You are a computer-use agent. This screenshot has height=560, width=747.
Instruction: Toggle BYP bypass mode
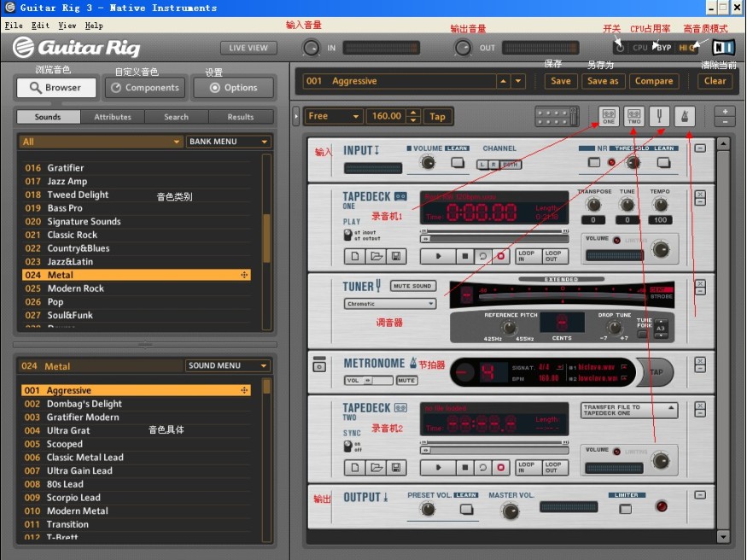663,48
